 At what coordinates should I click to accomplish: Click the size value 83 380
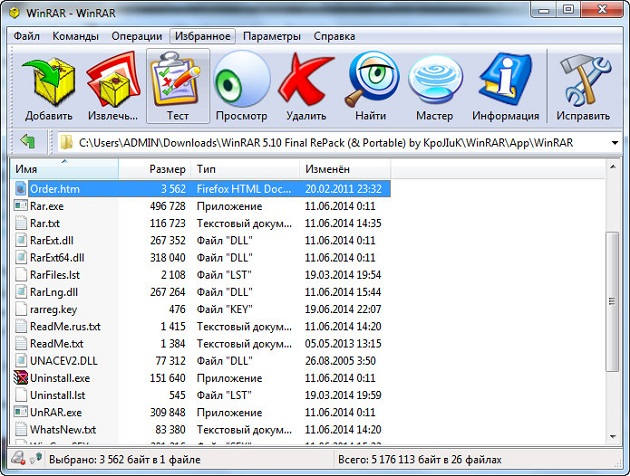click(170, 429)
